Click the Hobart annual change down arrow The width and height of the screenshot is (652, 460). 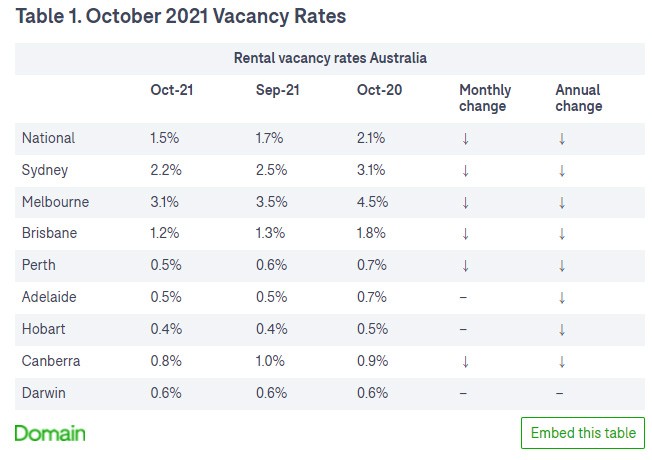point(562,329)
